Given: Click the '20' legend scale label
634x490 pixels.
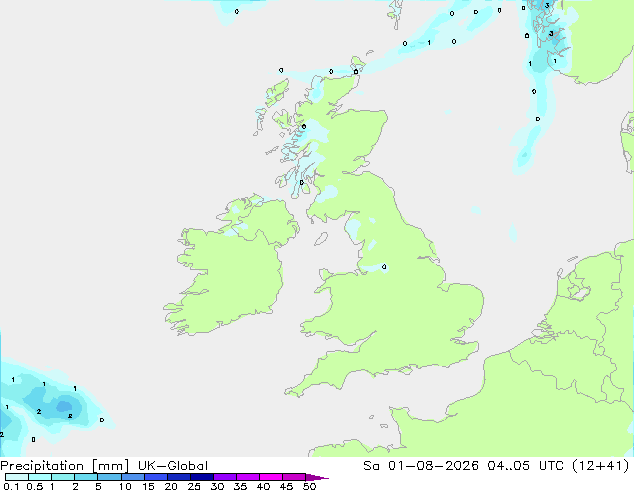Looking at the screenshot, I should 171,486.
